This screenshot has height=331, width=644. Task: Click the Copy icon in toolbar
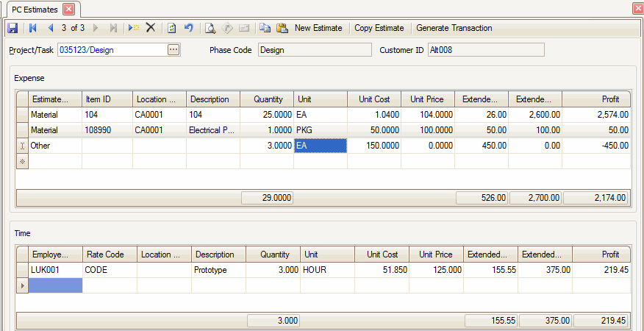click(x=265, y=28)
